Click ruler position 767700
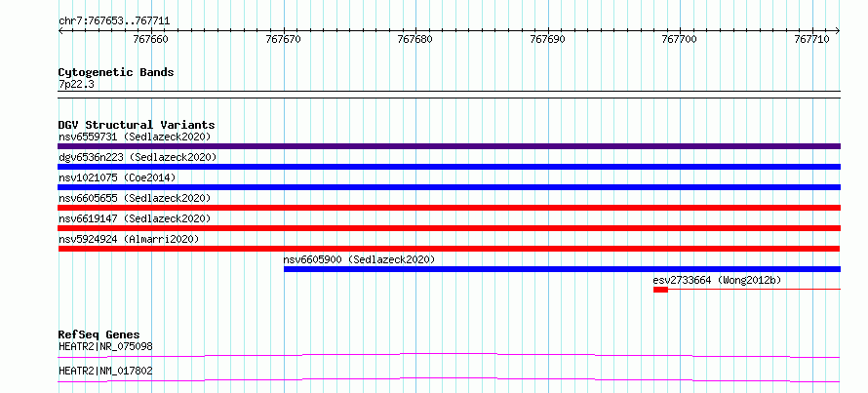The height and width of the screenshot is (393, 868). tap(681, 39)
